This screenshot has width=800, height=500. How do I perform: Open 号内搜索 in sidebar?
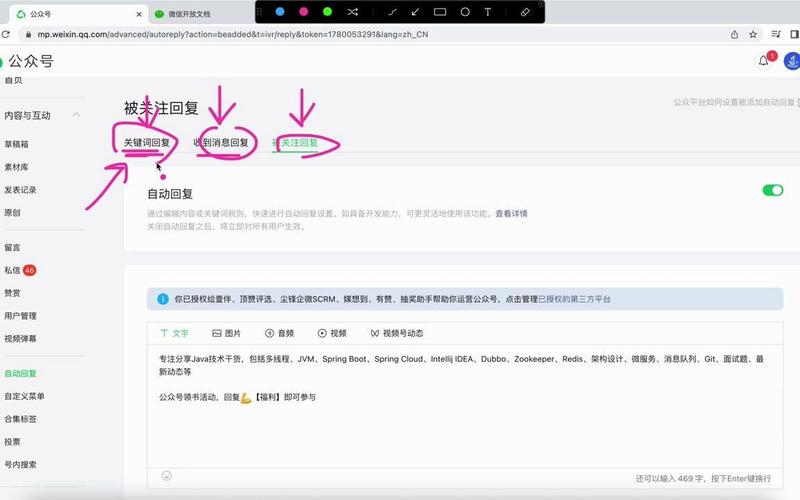[x=20, y=464]
